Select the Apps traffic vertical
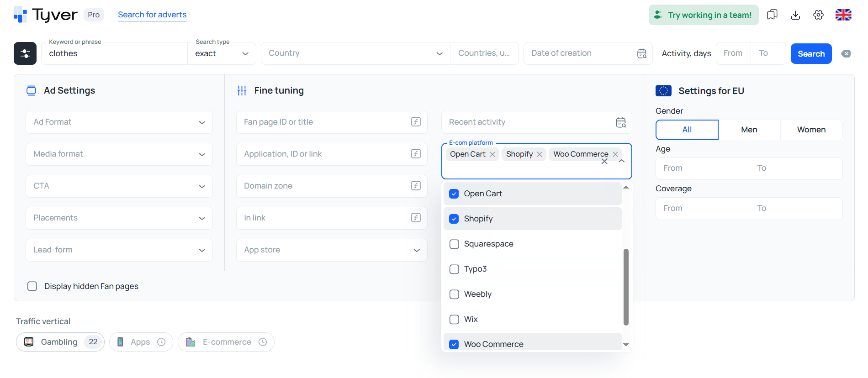 pos(141,342)
